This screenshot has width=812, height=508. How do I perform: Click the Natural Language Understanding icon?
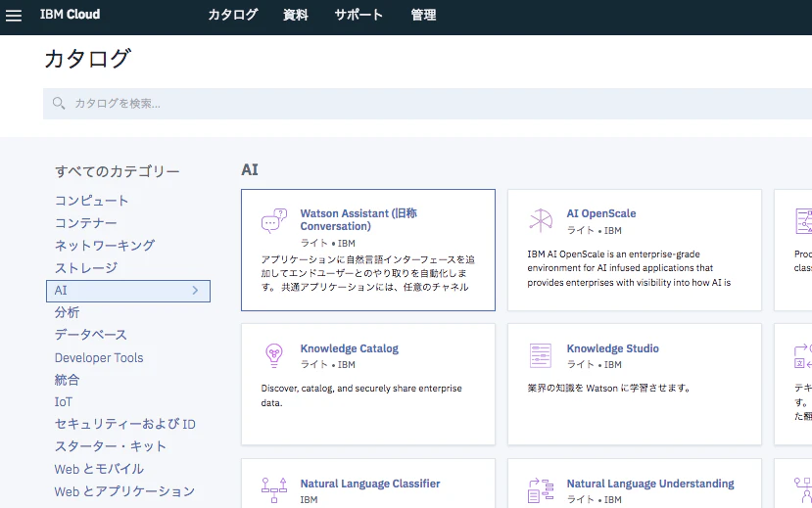pyautogui.click(x=541, y=490)
